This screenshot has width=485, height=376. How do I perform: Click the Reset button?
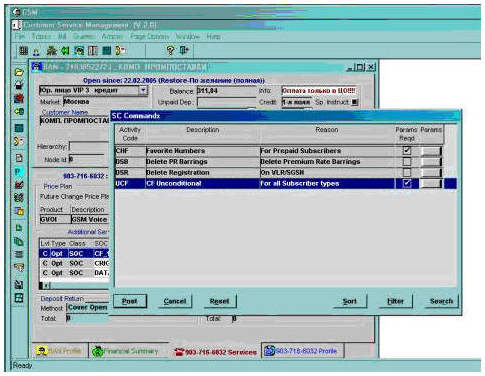click(219, 301)
